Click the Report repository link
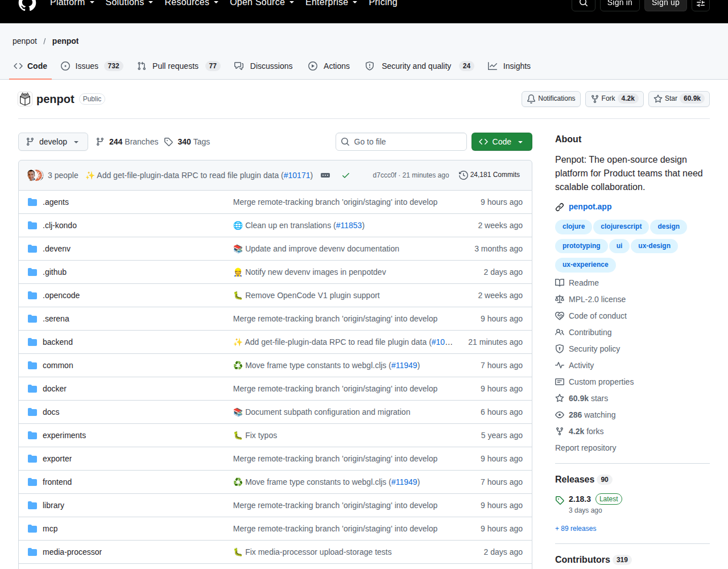 pyautogui.click(x=585, y=448)
